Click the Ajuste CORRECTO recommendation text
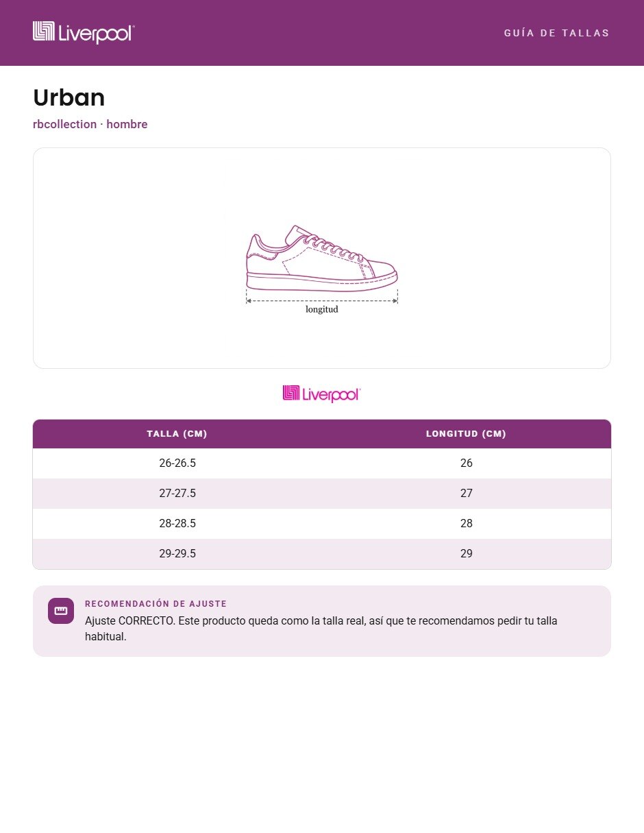The width and height of the screenshot is (644, 833). click(321, 629)
